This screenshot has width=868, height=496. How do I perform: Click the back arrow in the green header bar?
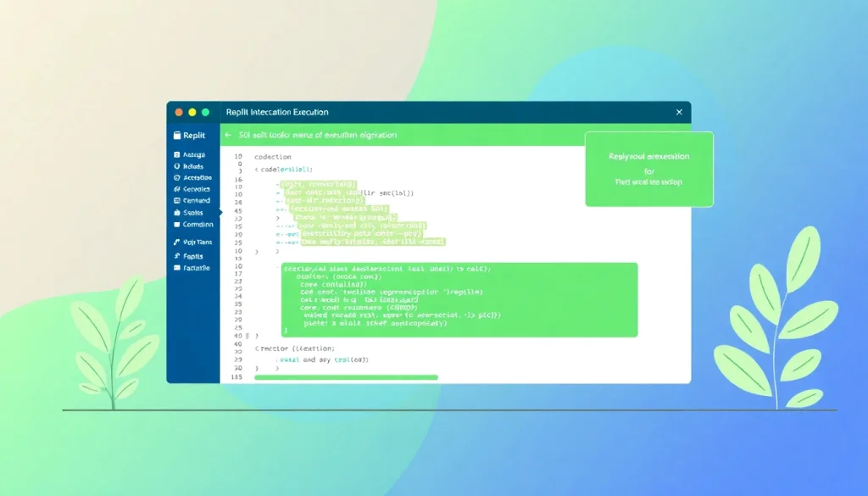(228, 135)
